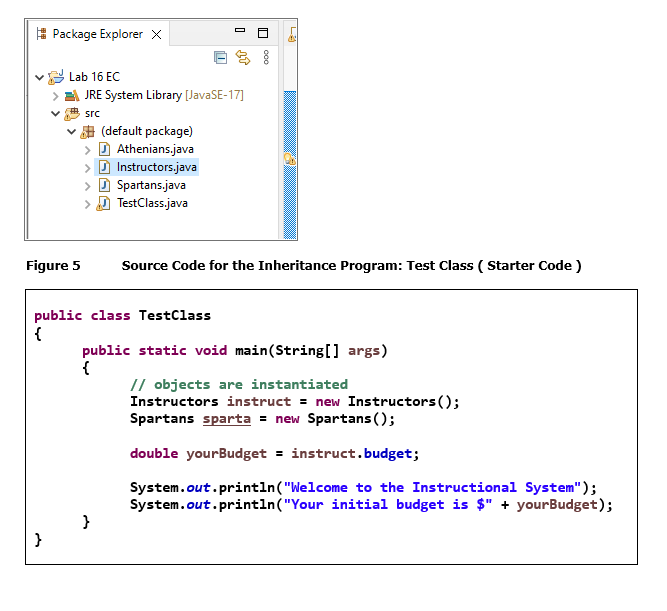
Task: Click the underlined sparta variable
Action: [x=227, y=419]
